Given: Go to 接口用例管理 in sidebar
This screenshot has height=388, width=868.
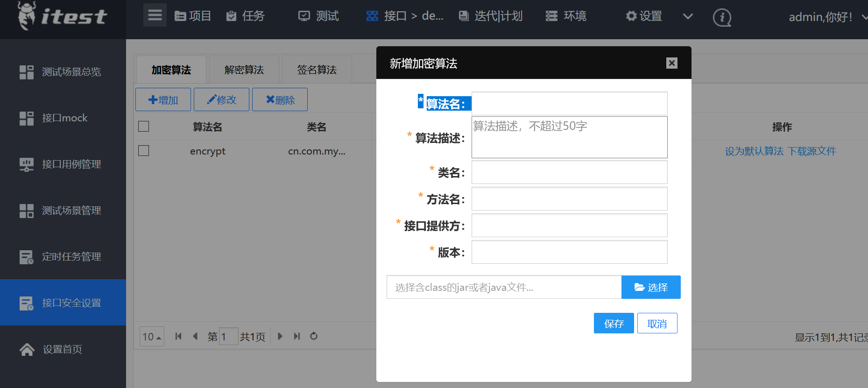Looking at the screenshot, I should tap(63, 164).
